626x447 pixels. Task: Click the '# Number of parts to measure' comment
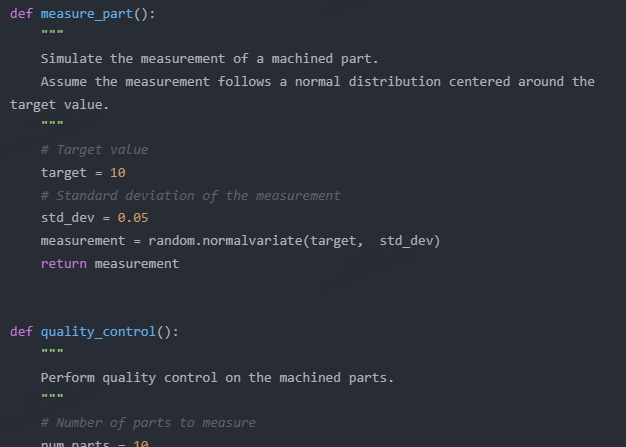(x=148, y=423)
